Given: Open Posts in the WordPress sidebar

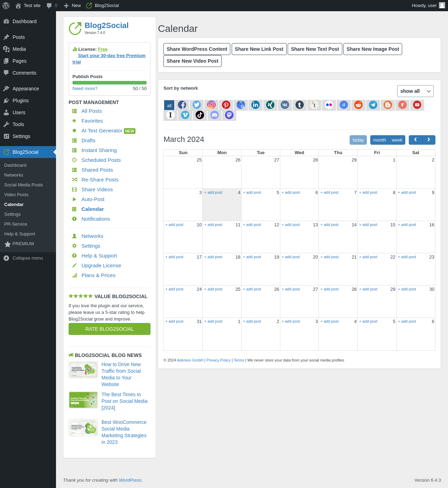Looking at the screenshot, I should (x=28, y=37).
